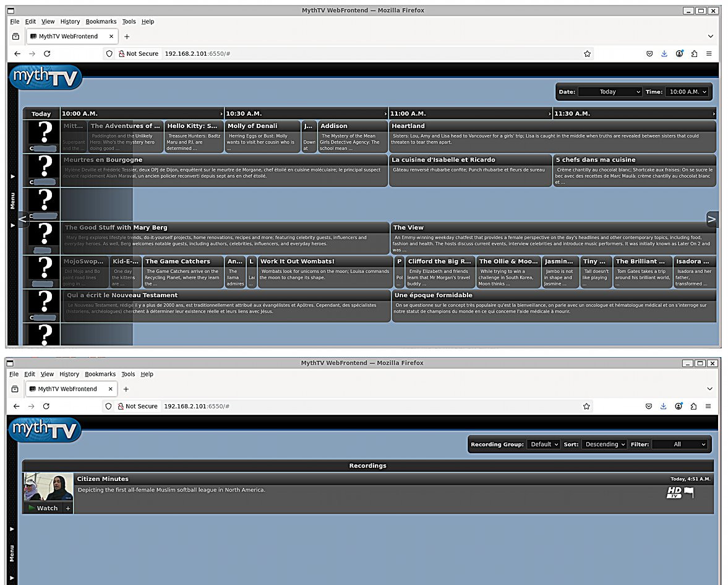Select The Good Stuff with Mary Berg
The height and width of the screenshot is (585, 728).
(x=225, y=238)
